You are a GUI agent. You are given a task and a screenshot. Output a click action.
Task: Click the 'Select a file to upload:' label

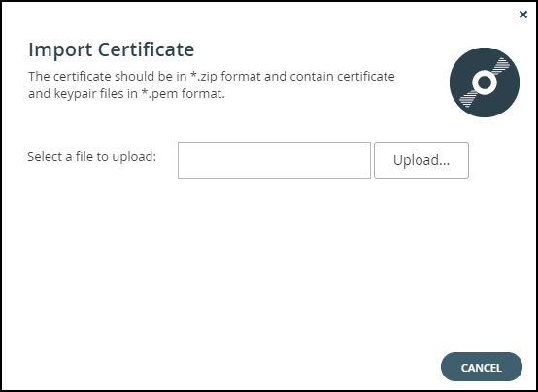click(91, 157)
